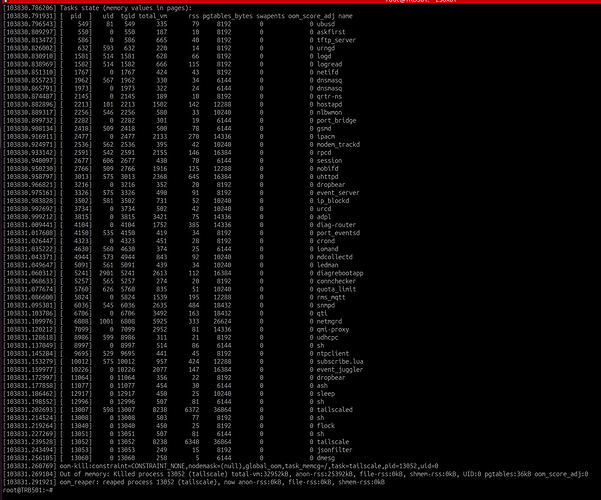Click the process name 'ledman'

click(327, 265)
